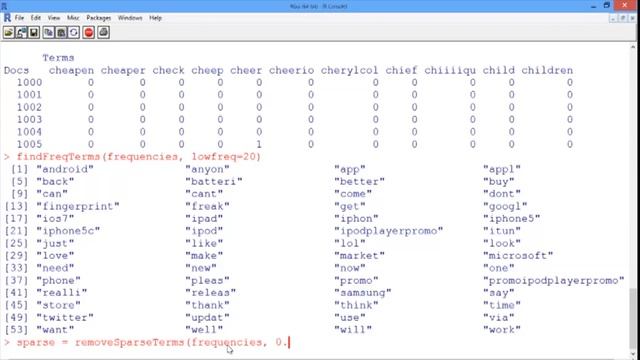Image resolution: width=640 pixels, height=360 pixels.
Task: Close the inner R Console child window
Action: [633, 18]
